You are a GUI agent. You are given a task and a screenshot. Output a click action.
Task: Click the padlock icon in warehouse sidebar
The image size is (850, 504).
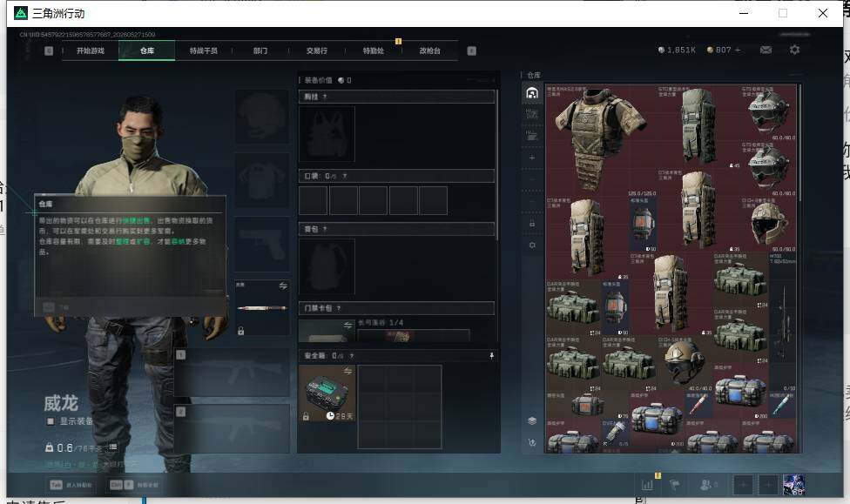[532, 224]
